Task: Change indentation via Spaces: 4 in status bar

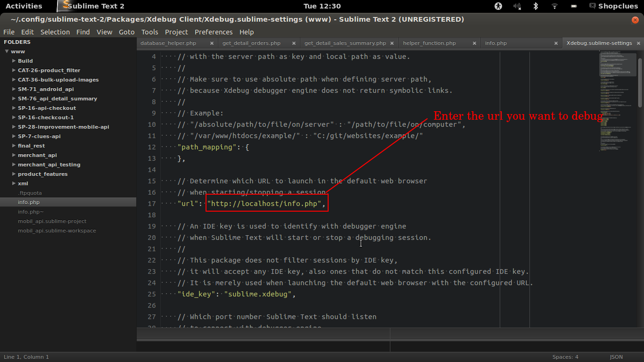Action: tap(565, 357)
